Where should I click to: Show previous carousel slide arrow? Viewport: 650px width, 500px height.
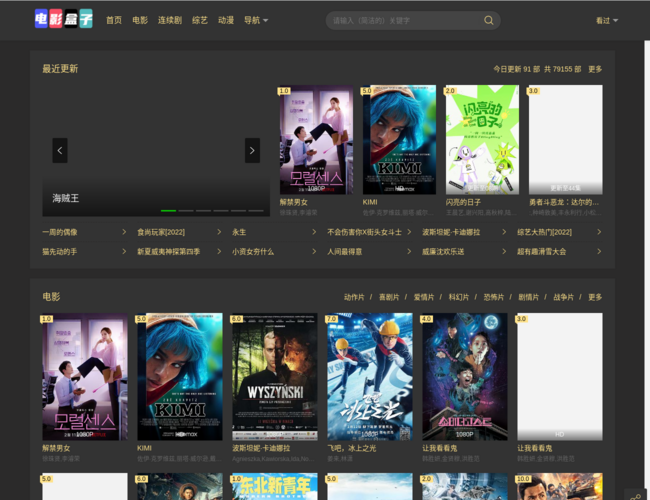tap(60, 150)
